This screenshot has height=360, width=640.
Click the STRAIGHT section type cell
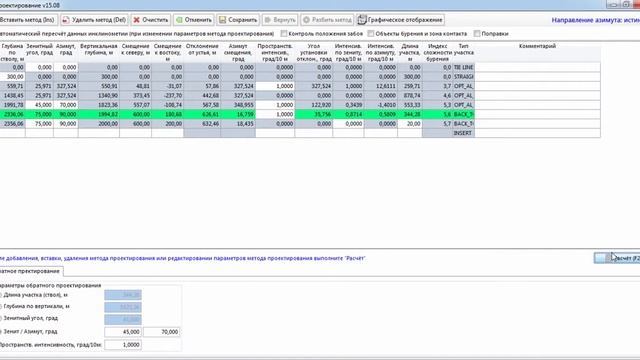[x=463, y=77]
